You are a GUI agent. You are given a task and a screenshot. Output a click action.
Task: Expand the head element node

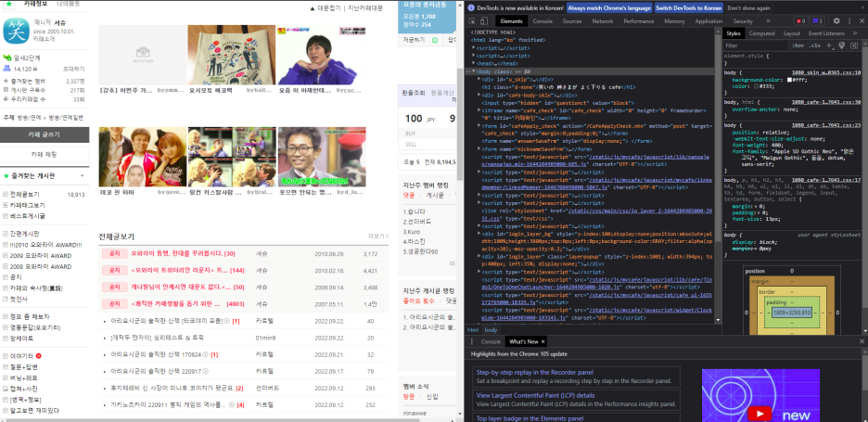473,64
